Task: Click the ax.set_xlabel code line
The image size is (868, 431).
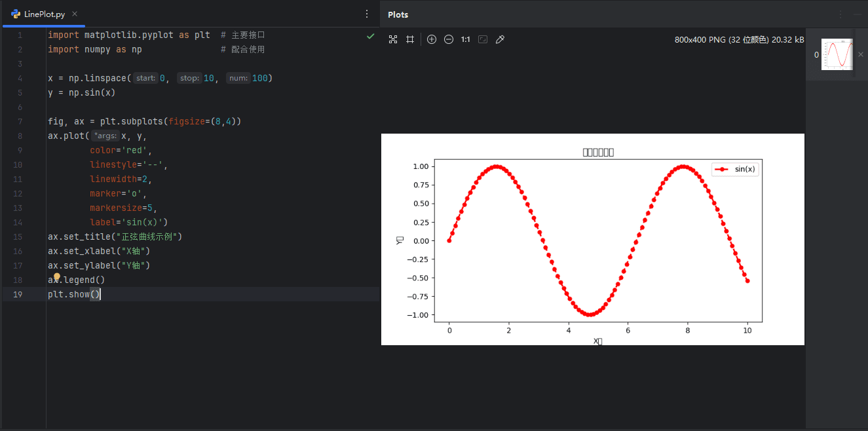Action: tap(99, 251)
